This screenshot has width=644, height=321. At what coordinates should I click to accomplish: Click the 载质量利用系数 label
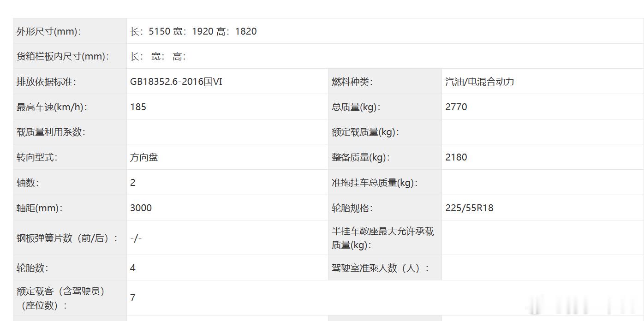point(51,132)
